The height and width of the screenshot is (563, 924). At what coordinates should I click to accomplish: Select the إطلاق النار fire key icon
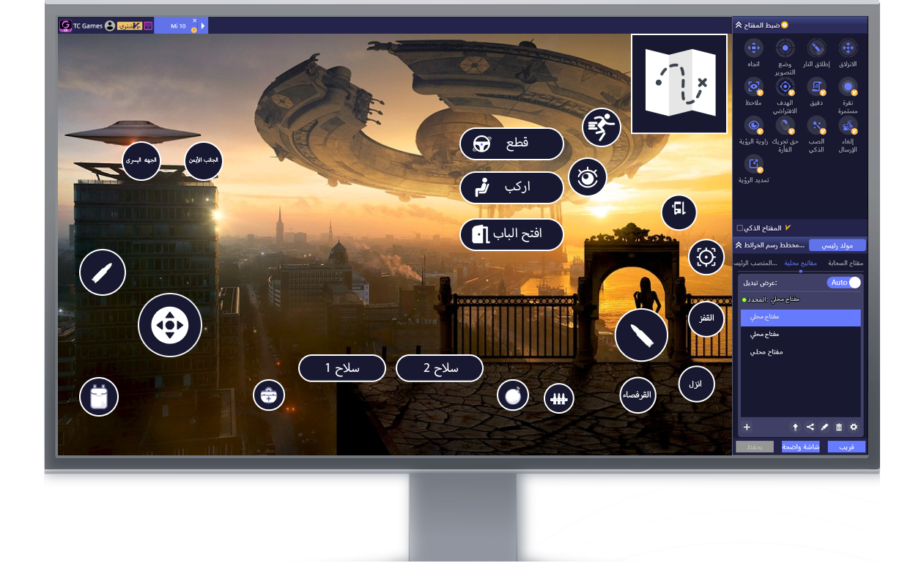tap(816, 49)
